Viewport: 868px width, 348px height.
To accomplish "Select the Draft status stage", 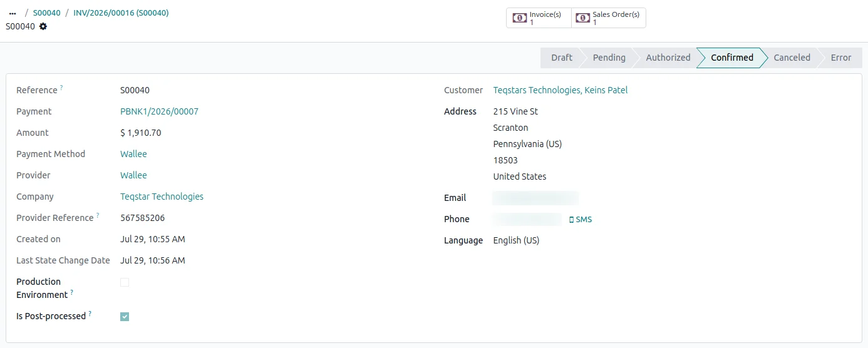I will [x=561, y=58].
